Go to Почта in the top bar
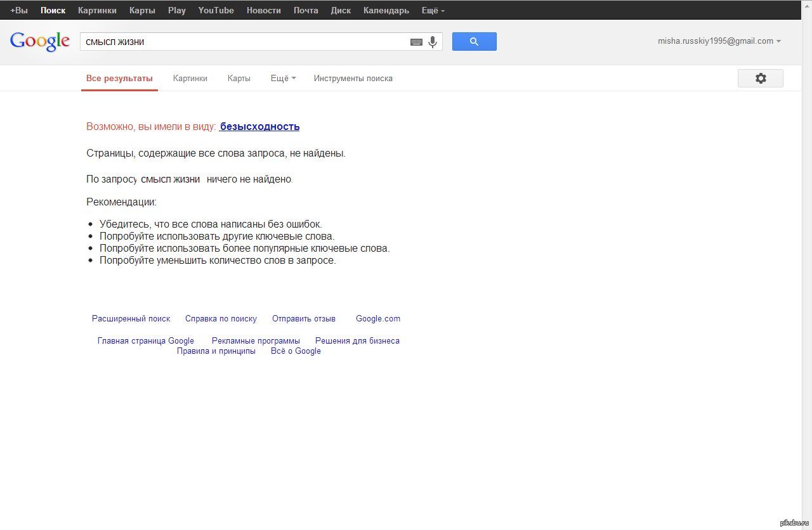The image size is (812, 530). coord(306,10)
